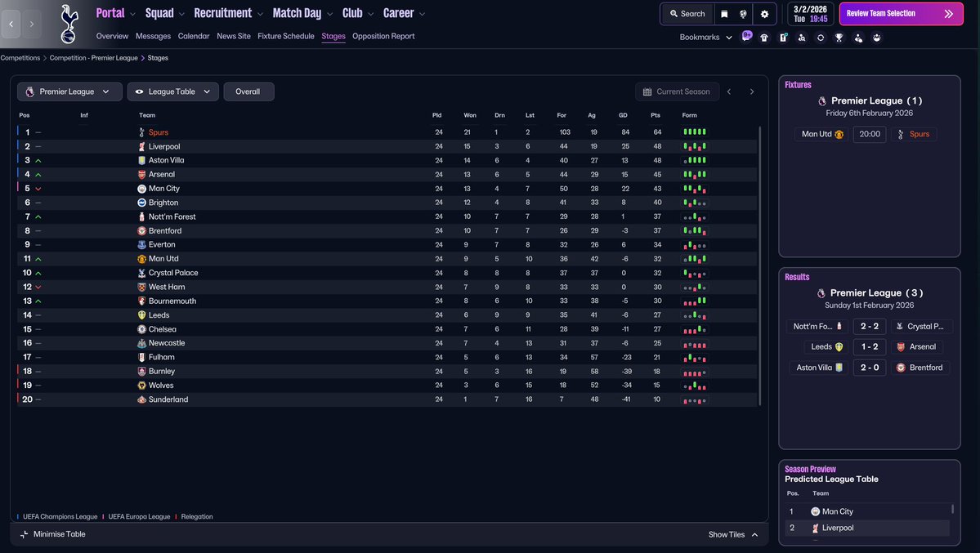Open the world globe icon

coord(743,14)
